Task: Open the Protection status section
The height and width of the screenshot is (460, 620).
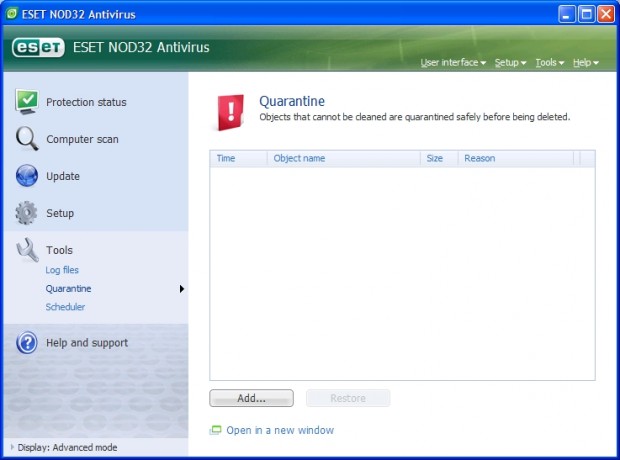Action: [86, 102]
